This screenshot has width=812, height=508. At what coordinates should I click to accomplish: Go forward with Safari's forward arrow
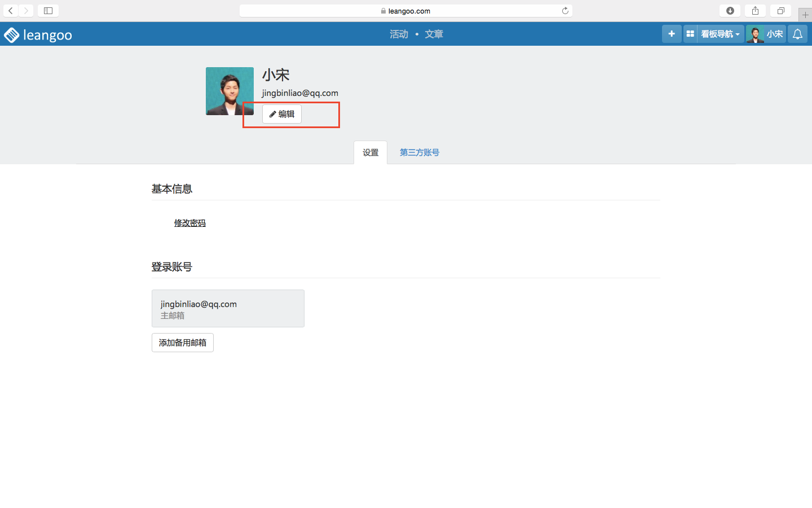tap(26, 11)
